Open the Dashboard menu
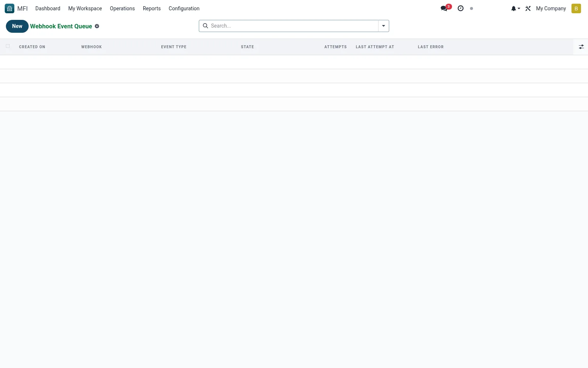The height and width of the screenshot is (368, 588). 48,8
